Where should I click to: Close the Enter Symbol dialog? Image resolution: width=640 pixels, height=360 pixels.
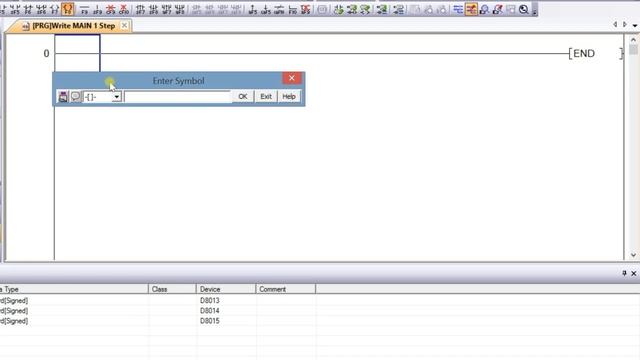(x=291, y=78)
